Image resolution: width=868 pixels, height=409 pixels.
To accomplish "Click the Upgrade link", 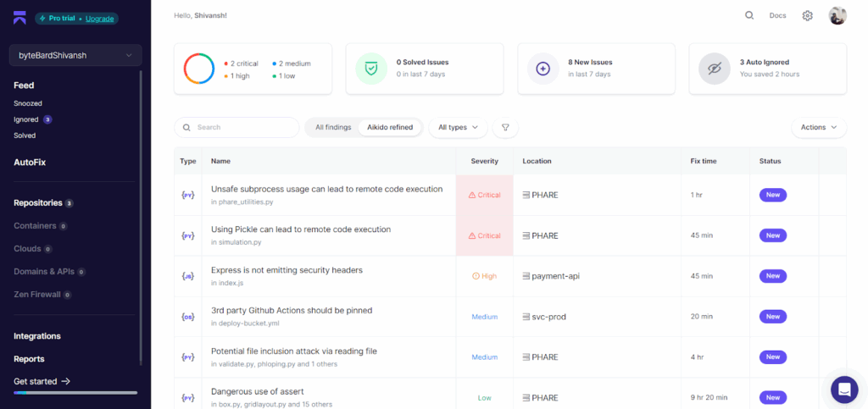I will pyautogui.click(x=100, y=19).
